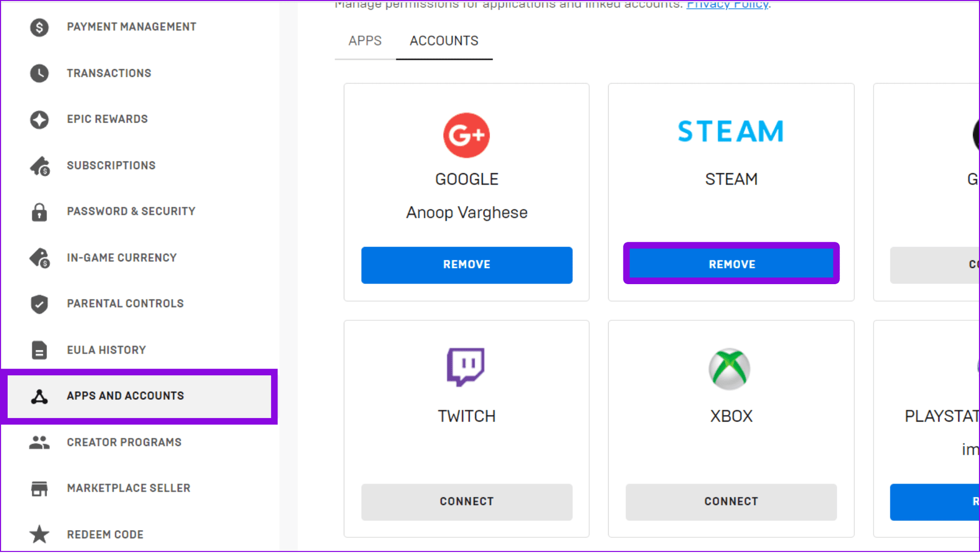Image resolution: width=980 pixels, height=553 pixels.
Task: Connect the Xbox account
Action: (x=731, y=502)
